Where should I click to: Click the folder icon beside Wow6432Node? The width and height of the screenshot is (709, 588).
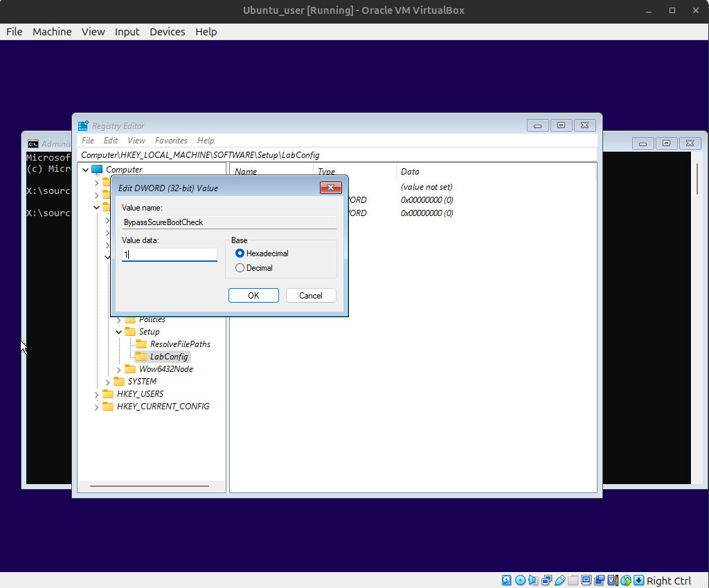click(130, 368)
